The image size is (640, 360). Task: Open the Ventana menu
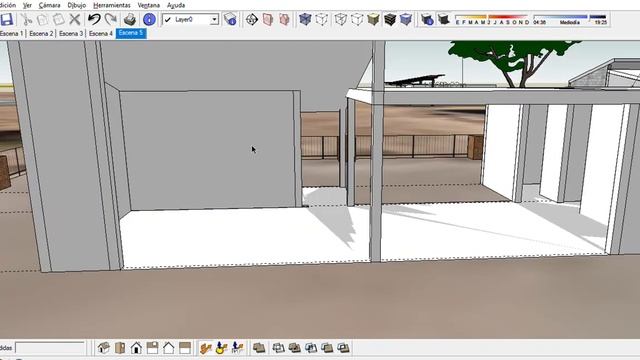coord(149,5)
